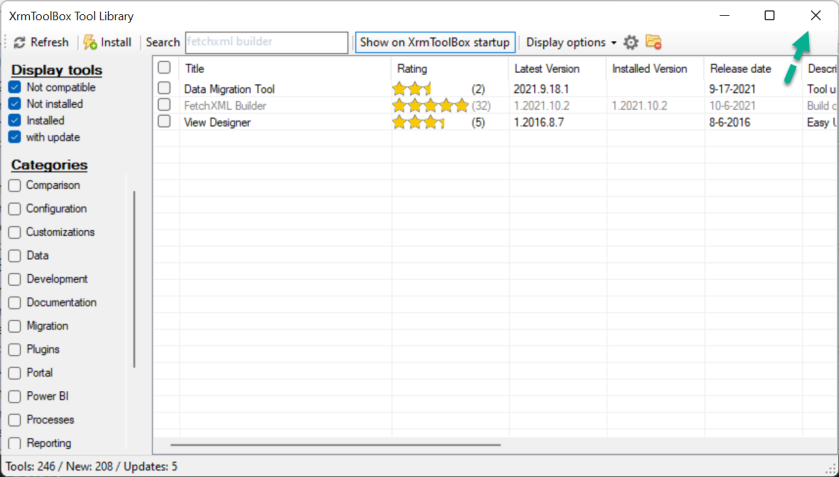Tick the select-all checkbox in table header
The height and width of the screenshot is (477, 839).
tap(164, 67)
